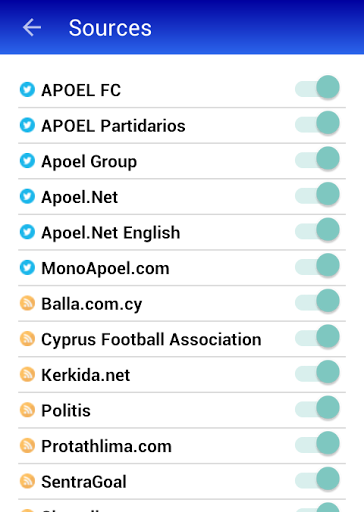Screen dimensions: 364x512
Task: Go back using the arrow icon
Action: click(32, 27)
